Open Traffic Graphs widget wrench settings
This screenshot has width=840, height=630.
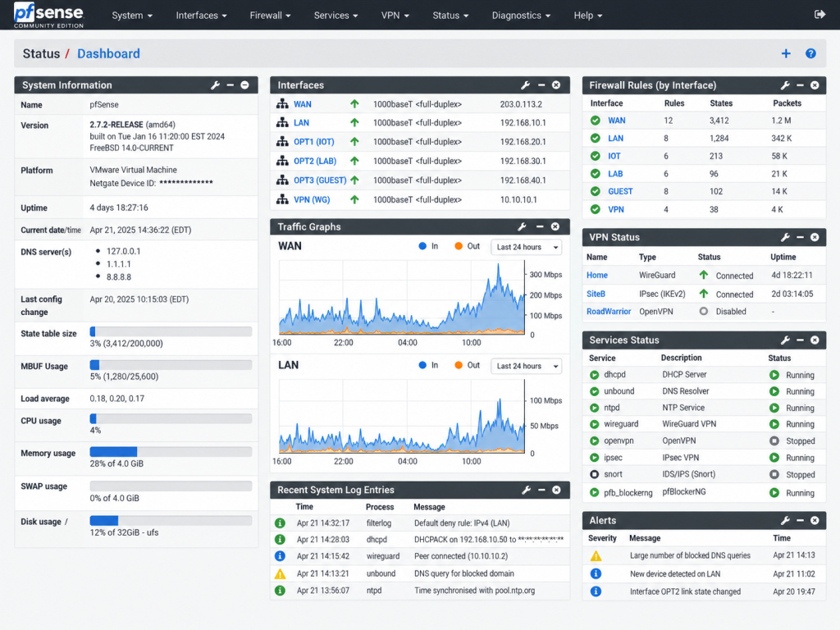point(523,226)
